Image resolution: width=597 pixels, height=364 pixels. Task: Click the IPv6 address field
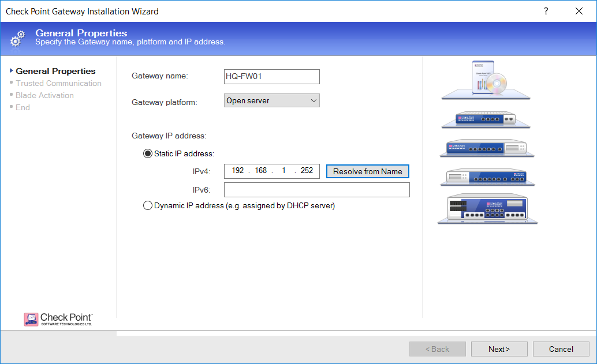[317, 190]
